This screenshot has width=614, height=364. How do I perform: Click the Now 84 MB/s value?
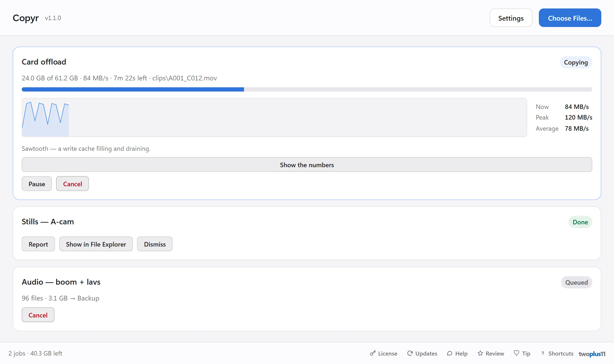[577, 107]
